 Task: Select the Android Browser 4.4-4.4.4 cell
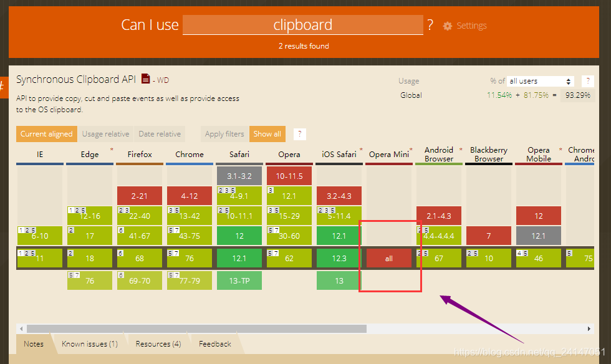coord(439,236)
